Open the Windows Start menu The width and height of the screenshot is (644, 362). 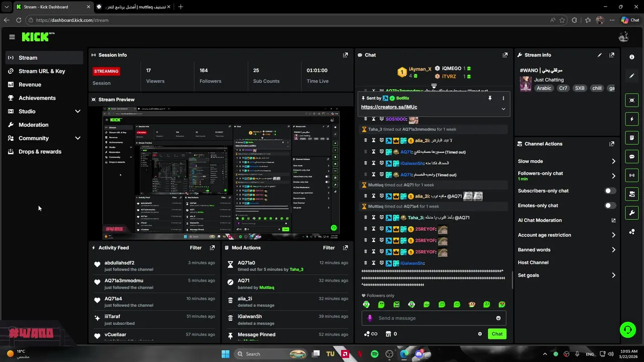click(x=225, y=354)
